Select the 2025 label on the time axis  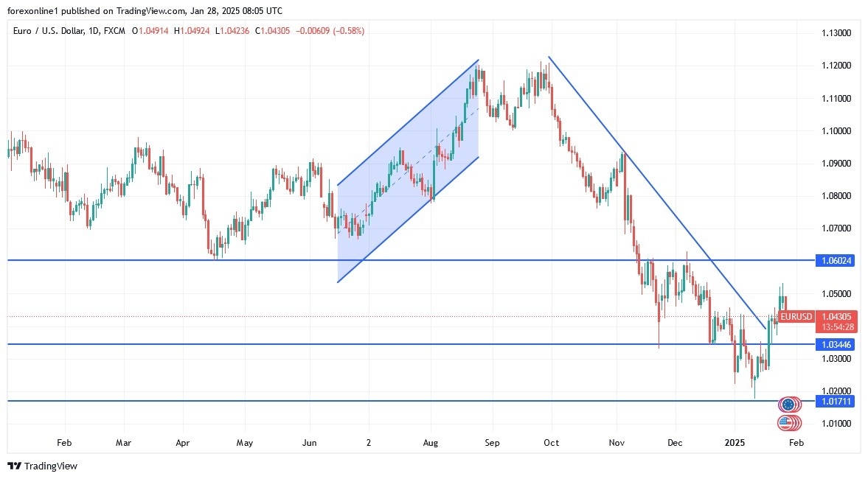(x=735, y=443)
